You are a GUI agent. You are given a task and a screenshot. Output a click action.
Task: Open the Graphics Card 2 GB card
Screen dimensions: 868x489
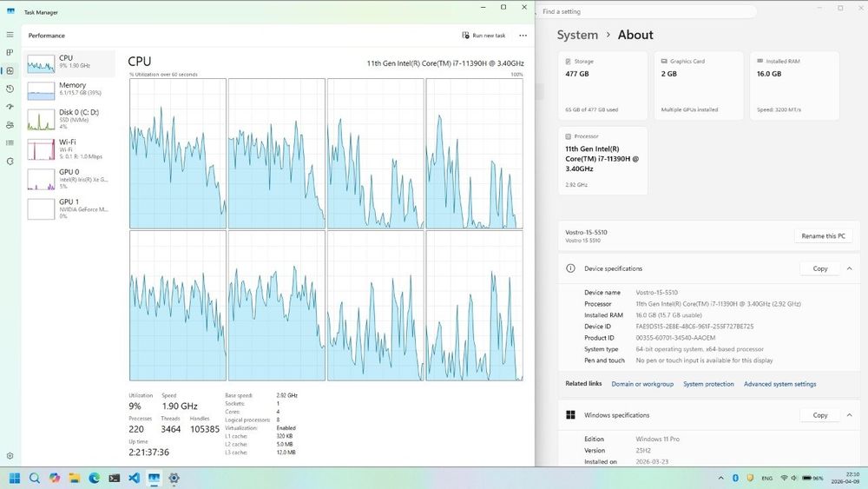click(x=699, y=85)
